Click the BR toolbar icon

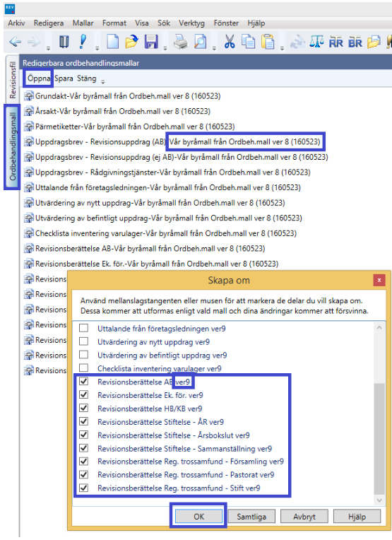click(x=355, y=42)
